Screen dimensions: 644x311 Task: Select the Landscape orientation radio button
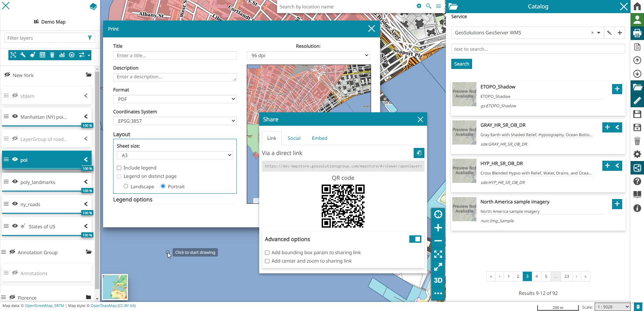[126, 186]
